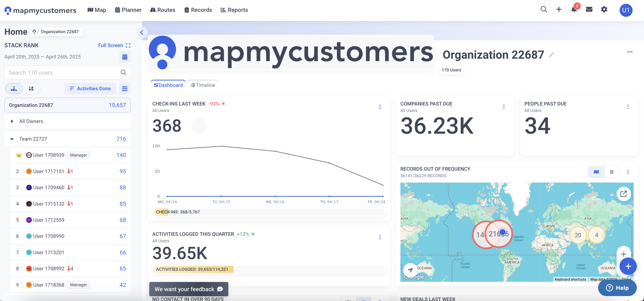Select User 1712559 row
644x301 pixels.
point(70,220)
